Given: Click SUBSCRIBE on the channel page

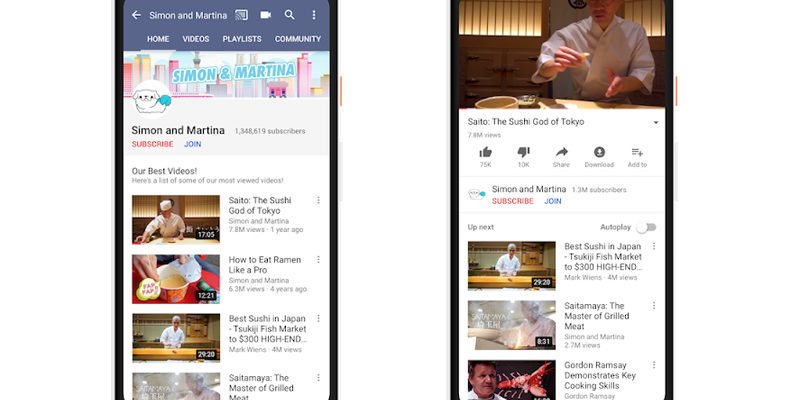Looking at the screenshot, I should 153,144.
